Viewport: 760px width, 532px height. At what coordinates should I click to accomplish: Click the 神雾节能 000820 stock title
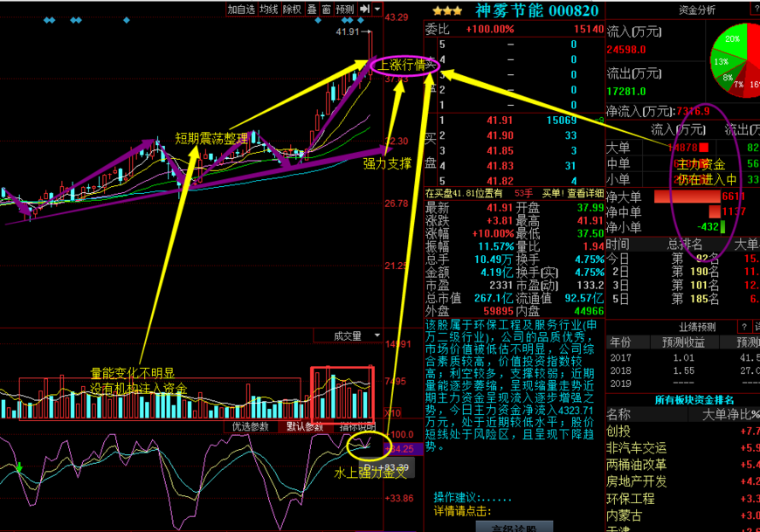click(x=537, y=10)
